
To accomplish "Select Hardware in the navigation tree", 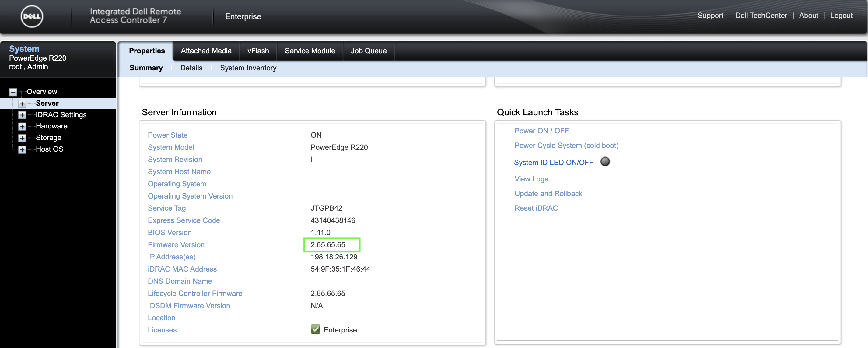I will 51,126.
